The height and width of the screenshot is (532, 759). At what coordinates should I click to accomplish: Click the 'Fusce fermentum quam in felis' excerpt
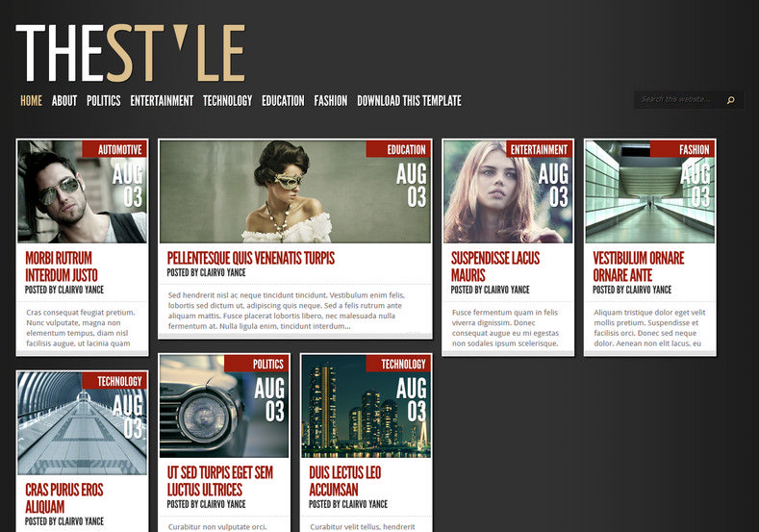point(505,328)
